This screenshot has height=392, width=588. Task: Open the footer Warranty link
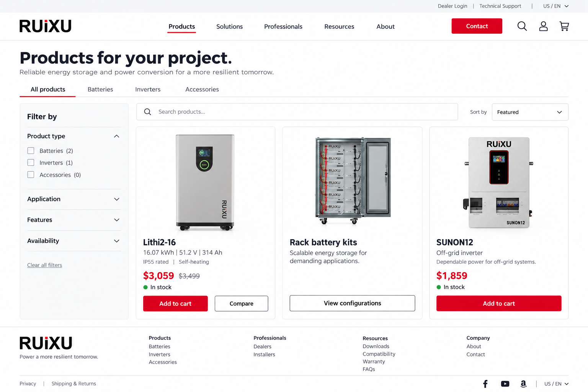374,361
